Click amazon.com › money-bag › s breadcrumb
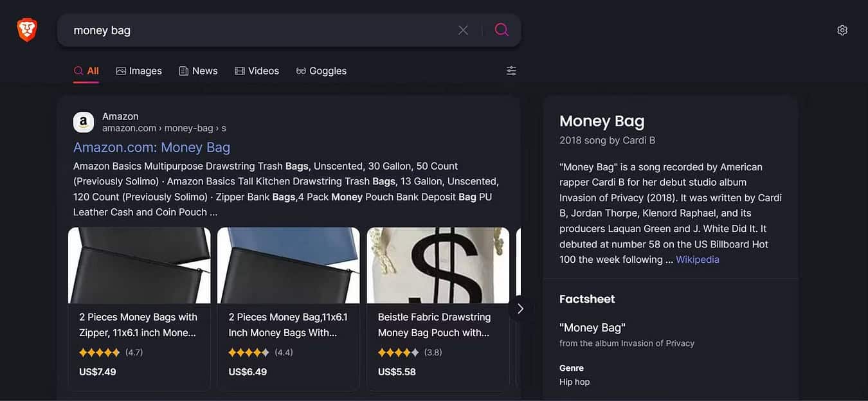This screenshot has height=401, width=868. 164,128
